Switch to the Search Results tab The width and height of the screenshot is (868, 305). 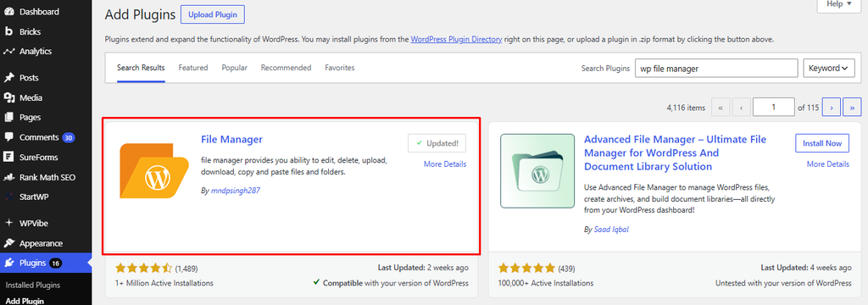pyautogui.click(x=141, y=68)
